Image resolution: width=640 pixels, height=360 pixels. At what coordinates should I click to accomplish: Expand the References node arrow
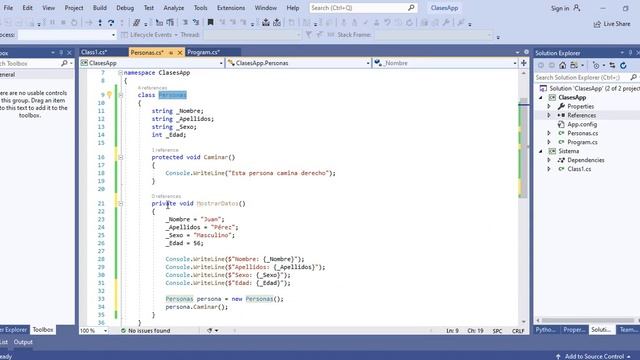pyautogui.click(x=549, y=115)
